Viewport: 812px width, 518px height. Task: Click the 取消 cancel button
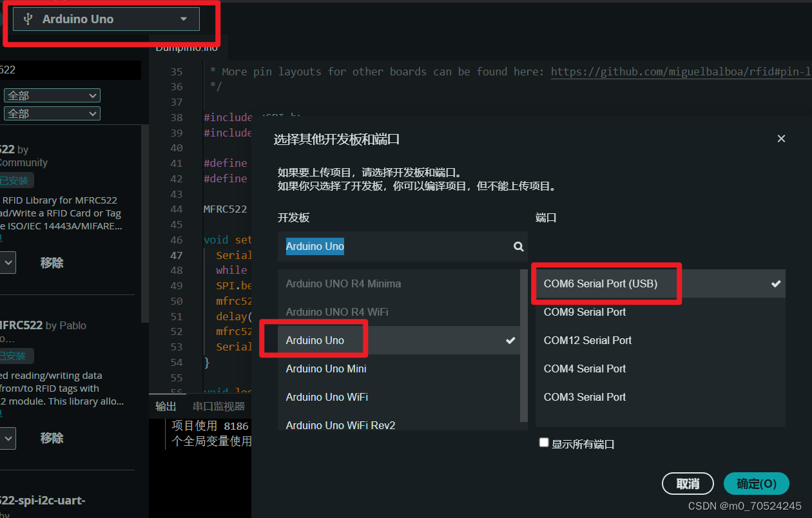pos(688,483)
